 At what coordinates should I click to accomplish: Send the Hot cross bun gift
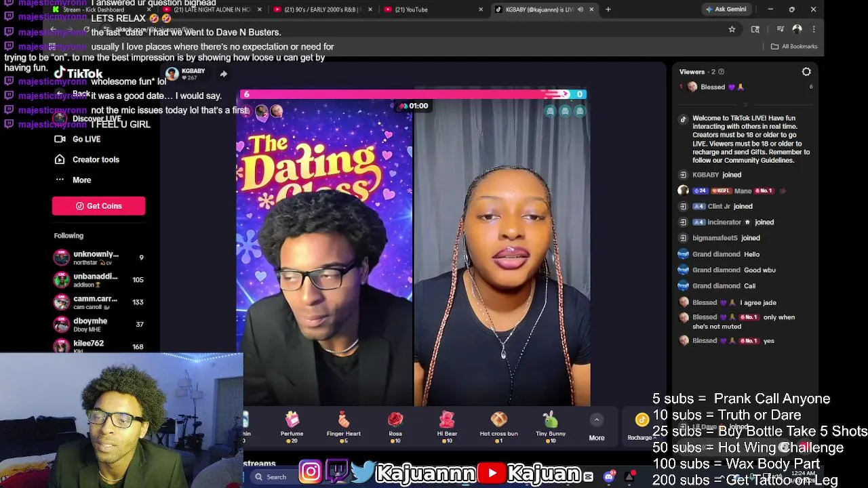pos(498,426)
